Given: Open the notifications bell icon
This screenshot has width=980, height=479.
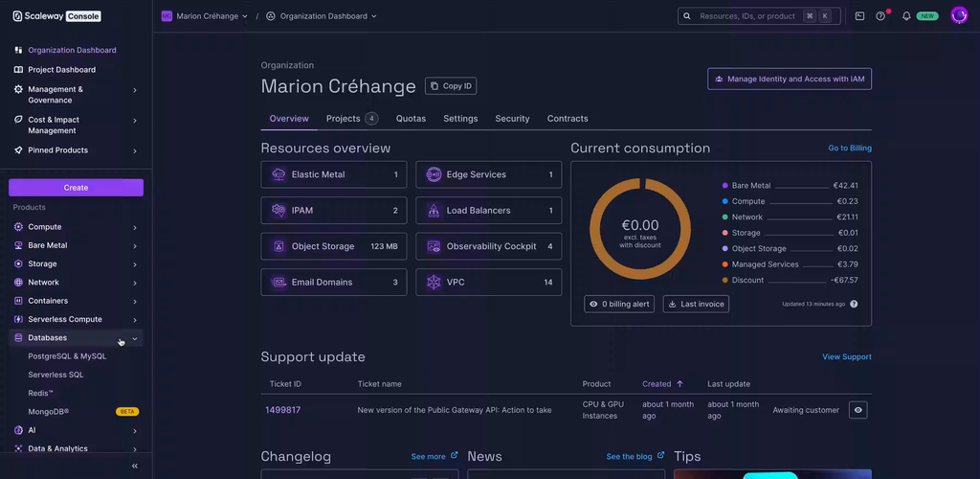Looking at the screenshot, I should coord(906,16).
